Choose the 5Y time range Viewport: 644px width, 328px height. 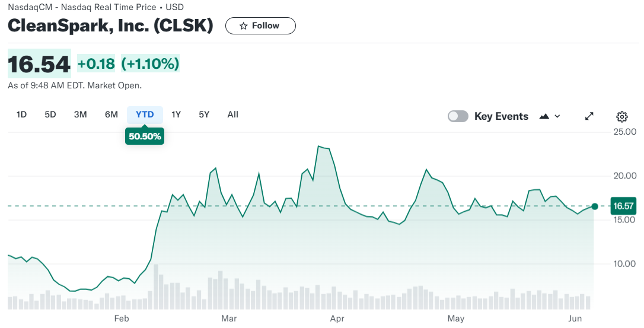[204, 114]
